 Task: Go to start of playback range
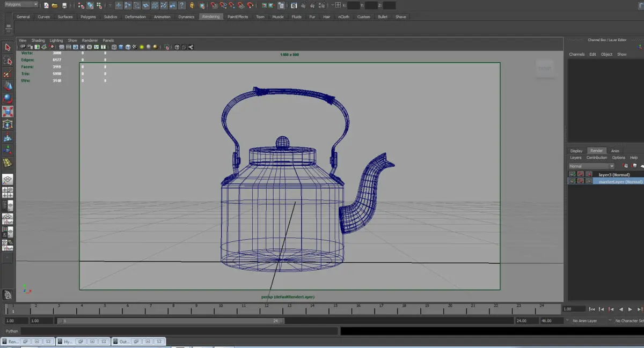tap(592, 309)
